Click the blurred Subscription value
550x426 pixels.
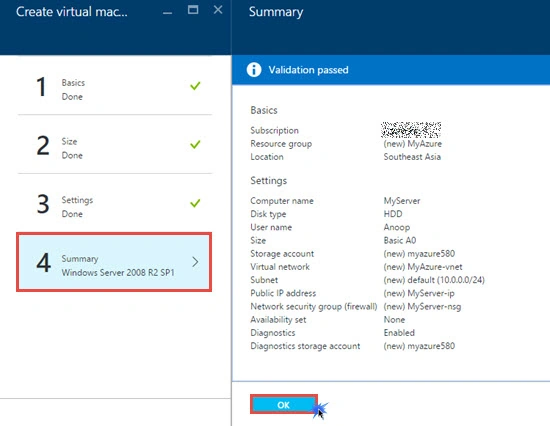(411, 130)
